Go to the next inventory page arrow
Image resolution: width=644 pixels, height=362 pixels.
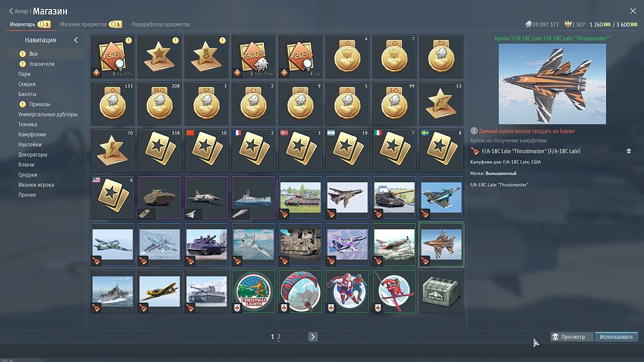click(x=313, y=336)
